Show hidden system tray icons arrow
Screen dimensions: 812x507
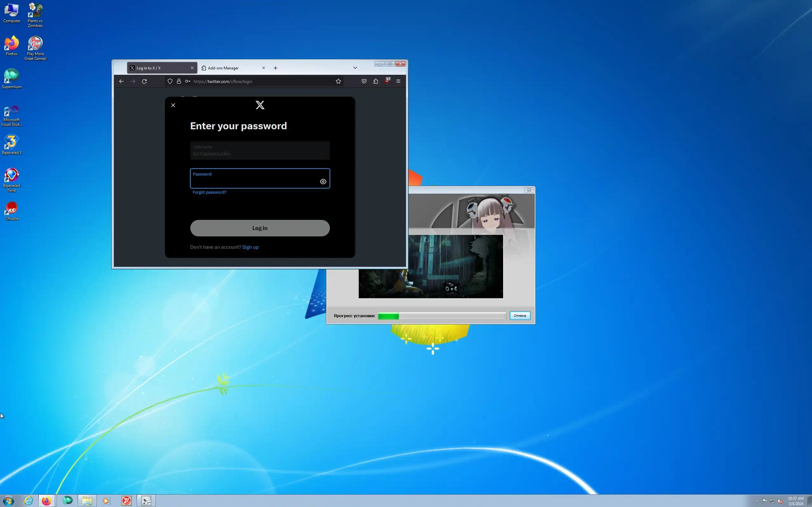pos(757,501)
